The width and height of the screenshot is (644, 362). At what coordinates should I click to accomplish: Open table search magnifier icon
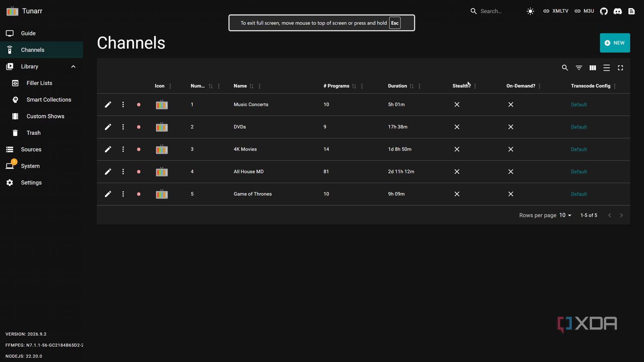[565, 68]
